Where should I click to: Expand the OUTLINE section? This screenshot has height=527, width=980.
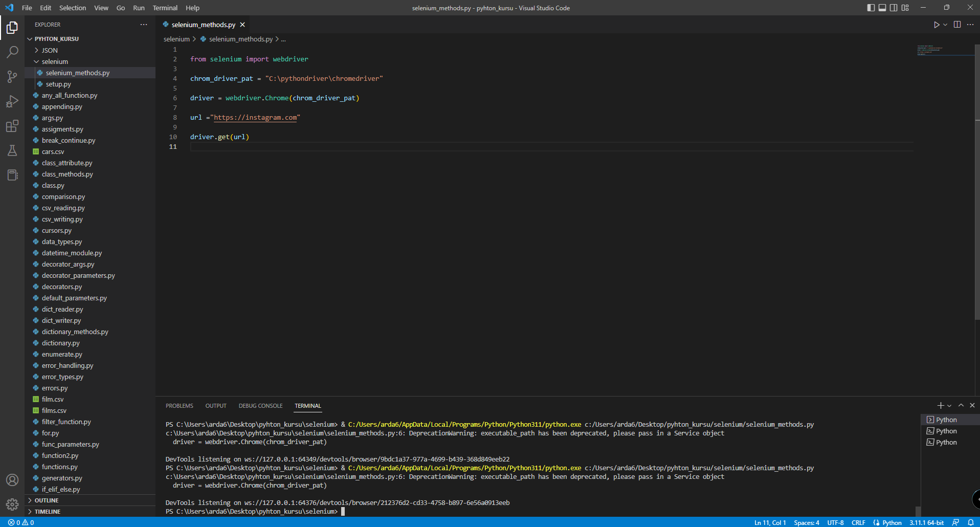(47, 500)
